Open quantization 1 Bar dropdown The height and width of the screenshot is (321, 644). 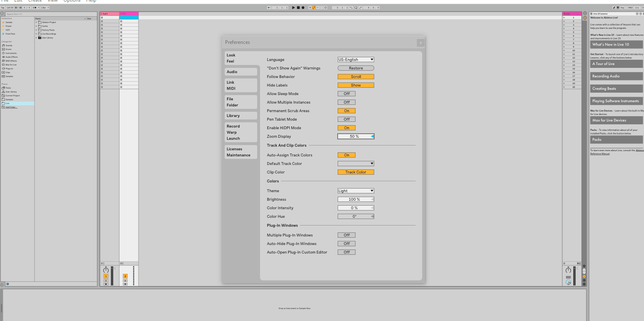tap(45, 8)
